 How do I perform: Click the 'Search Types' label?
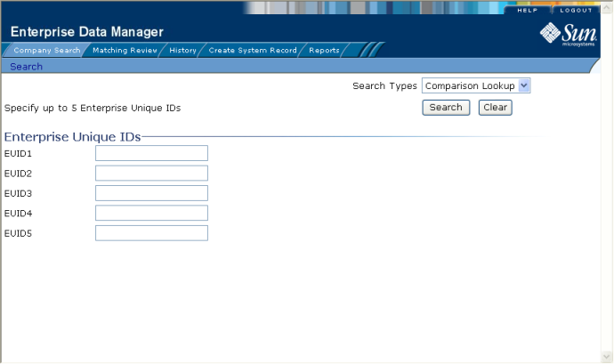[384, 85]
